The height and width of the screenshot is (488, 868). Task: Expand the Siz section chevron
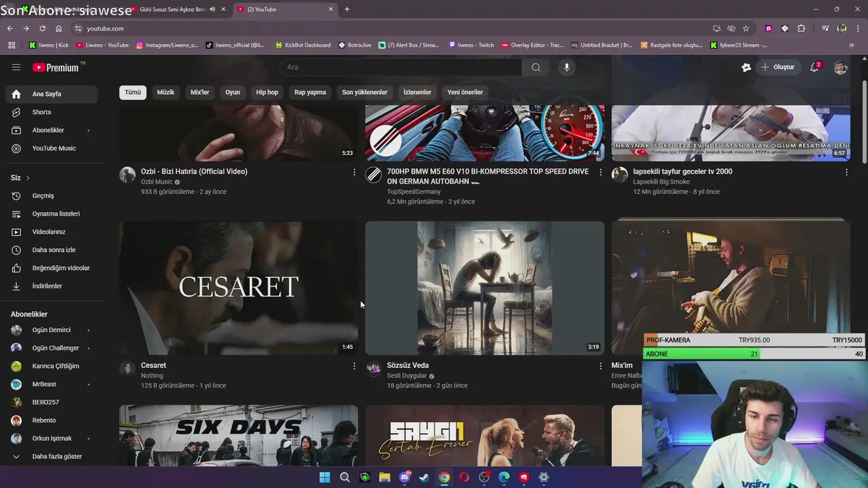click(x=28, y=178)
